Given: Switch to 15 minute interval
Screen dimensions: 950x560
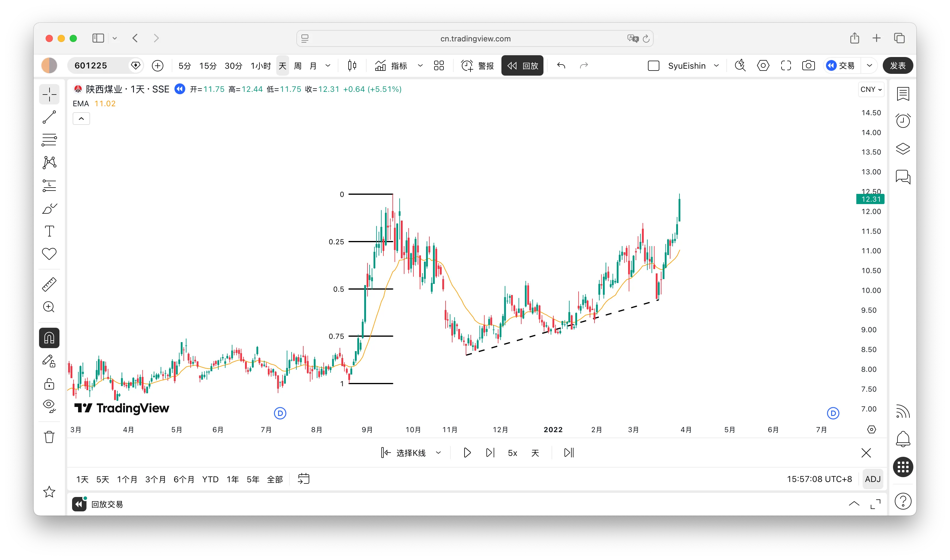Looking at the screenshot, I should (x=207, y=66).
